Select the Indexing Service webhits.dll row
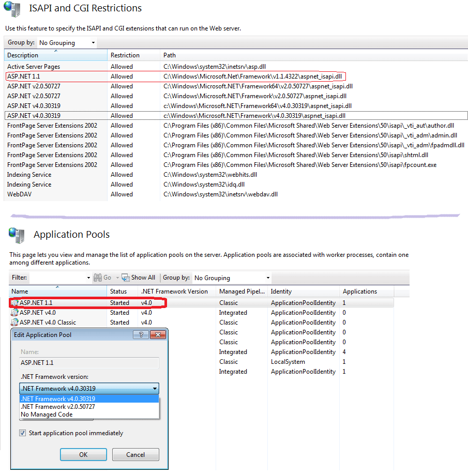The width and height of the screenshot is (468, 476). click(x=236, y=175)
